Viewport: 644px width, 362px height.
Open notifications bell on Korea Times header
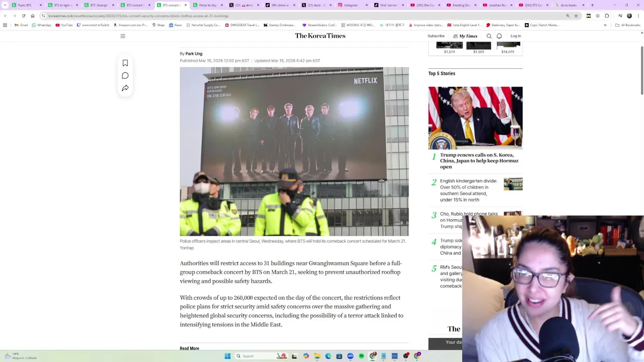[x=499, y=36]
